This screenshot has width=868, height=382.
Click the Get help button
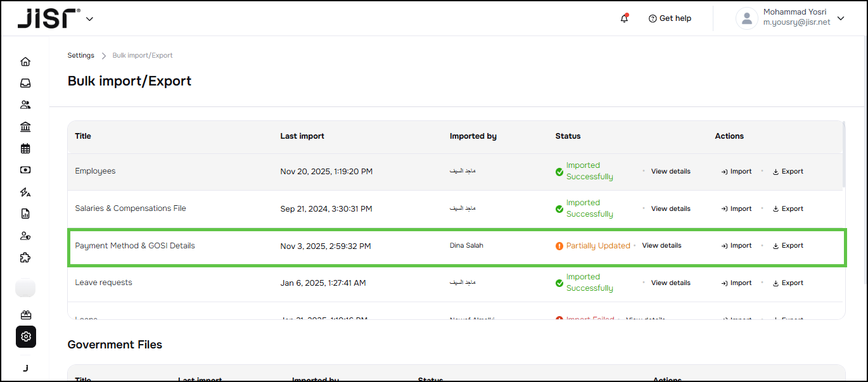670,18
